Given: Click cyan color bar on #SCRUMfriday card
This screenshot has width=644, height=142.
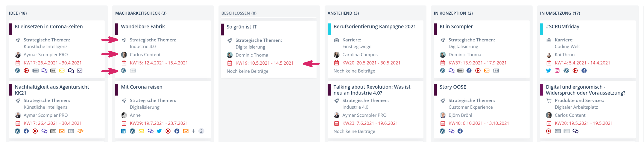Looking at the screenshot, I should pyautogui.click(x=541, y=29).
